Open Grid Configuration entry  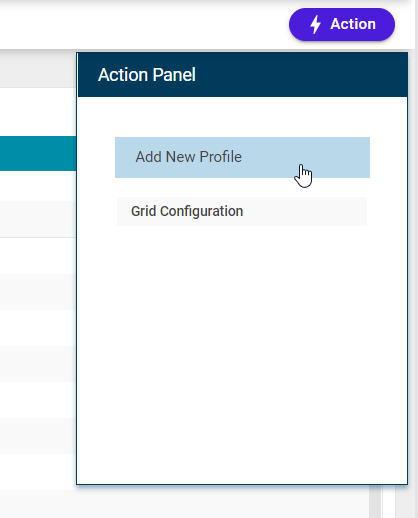(x=242, y=211)
